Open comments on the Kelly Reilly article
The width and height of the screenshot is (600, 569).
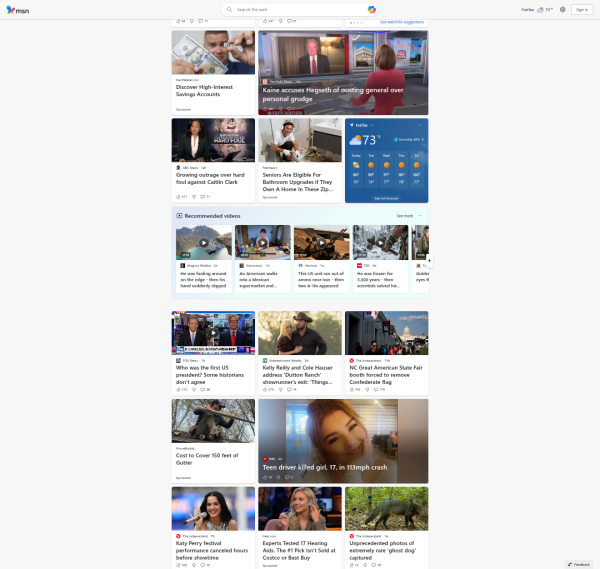pyautogui.click(x=292, y=390)
